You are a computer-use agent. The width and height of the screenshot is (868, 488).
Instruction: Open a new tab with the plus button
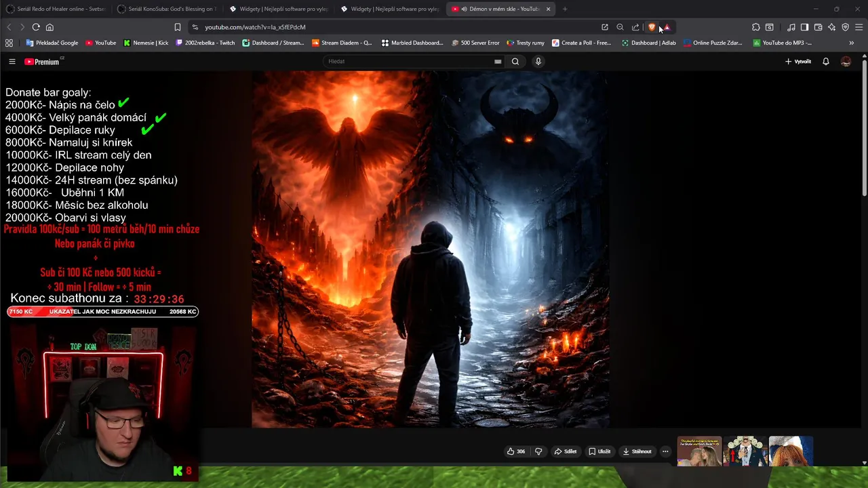coord(565,9)
